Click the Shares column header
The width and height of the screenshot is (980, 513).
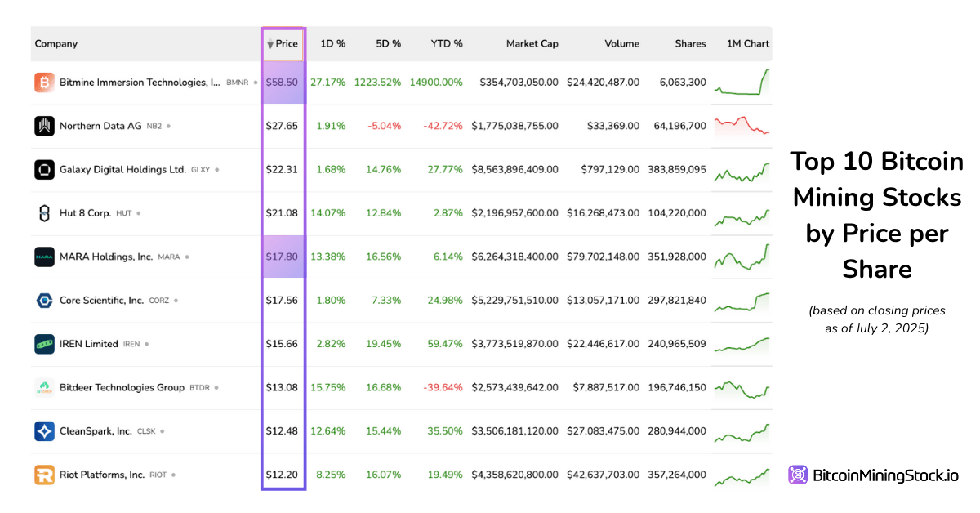(690, 44)
